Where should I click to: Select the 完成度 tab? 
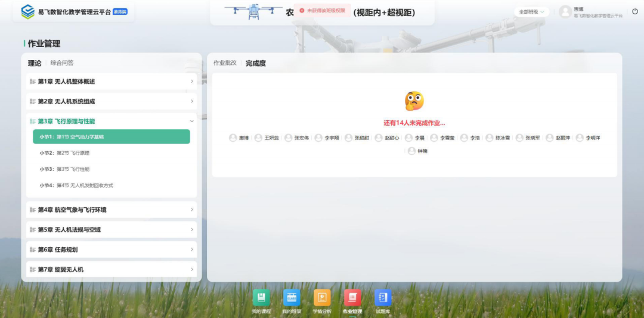pyautogui.click(x=256, y=63)
